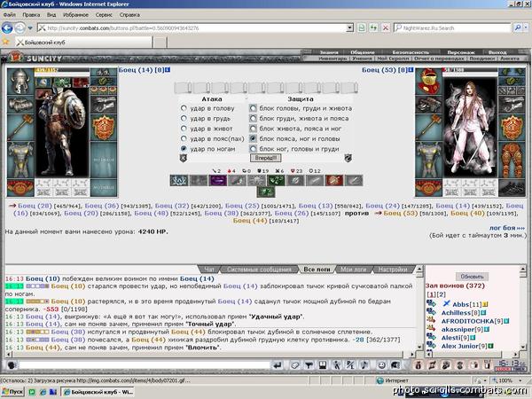This screenshot has width=532, height=399.
Task: Open the search provider dropdown arrow
Action: coord(526,27)
